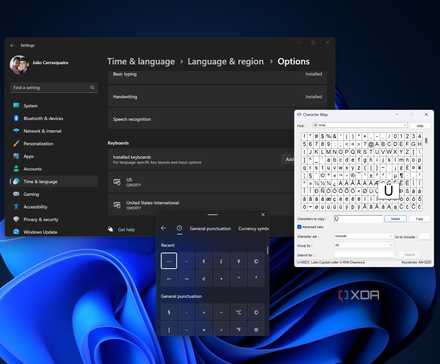Grab the symbols panel drag handle

click(213, 215)
